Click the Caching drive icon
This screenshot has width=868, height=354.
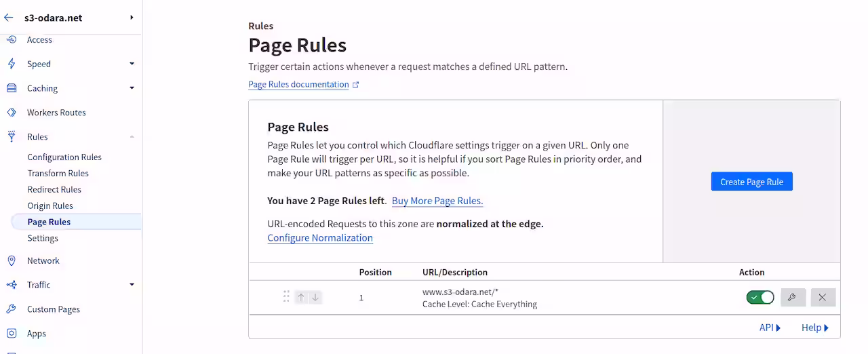click(12, 88)
